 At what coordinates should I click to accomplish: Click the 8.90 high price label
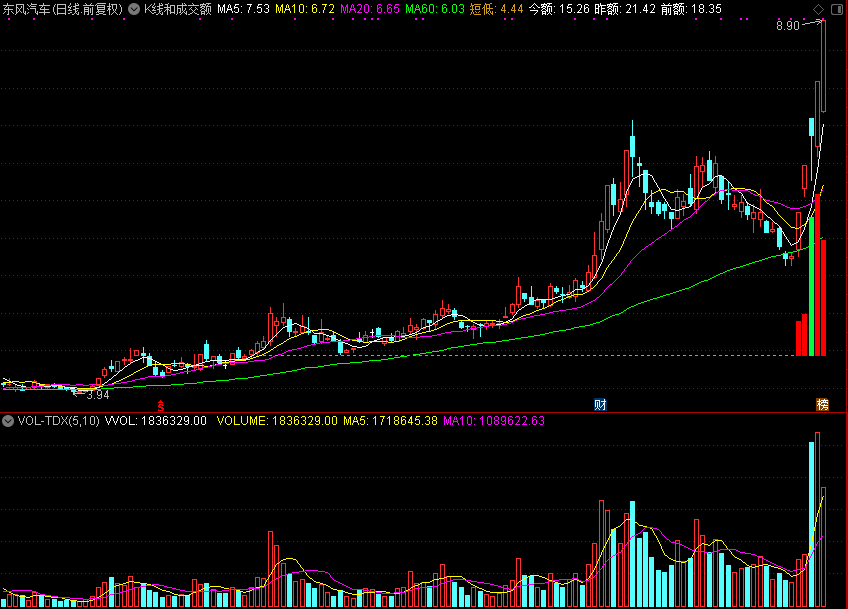coord(787,26)
